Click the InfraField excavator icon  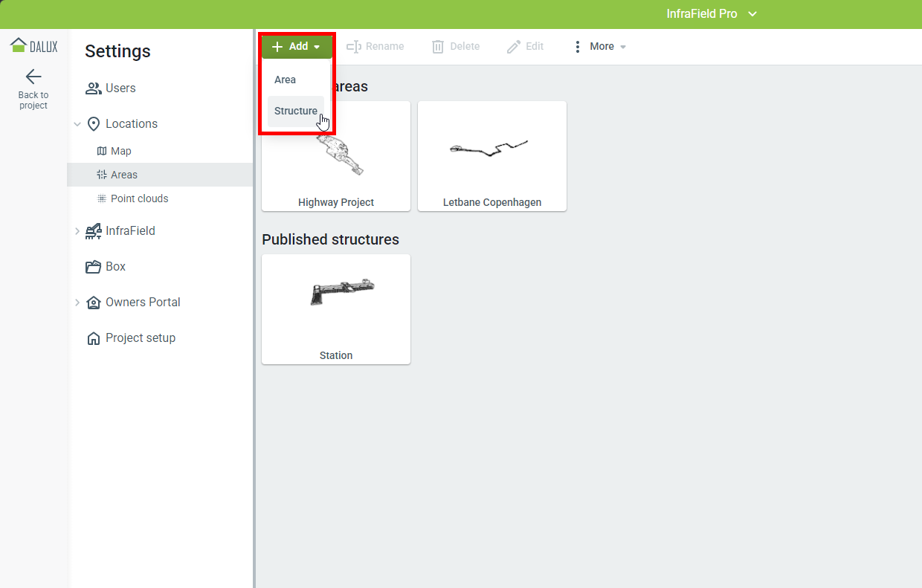pos(94,231)
